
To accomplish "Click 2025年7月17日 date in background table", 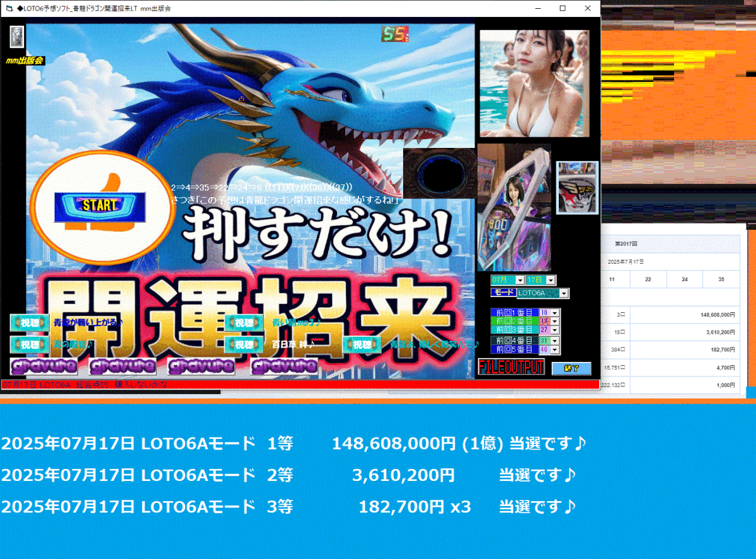I will click(626, 261).
